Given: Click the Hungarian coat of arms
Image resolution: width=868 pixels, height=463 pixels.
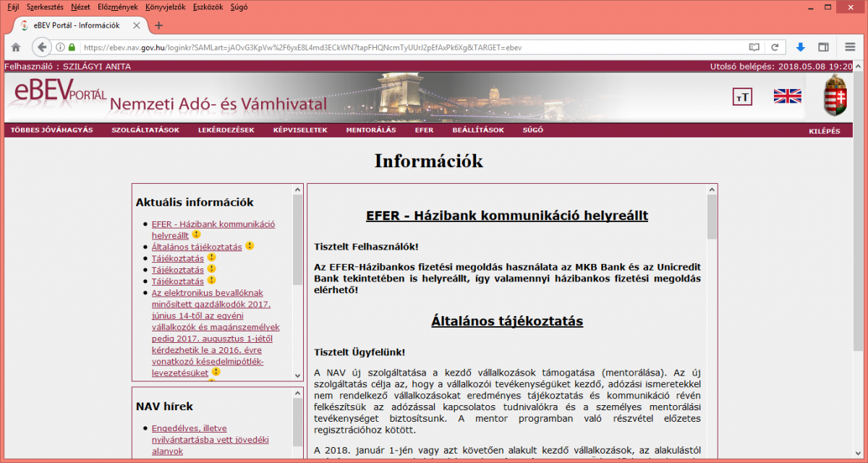Looking at the screenshot, I should [x=835, y=95].
